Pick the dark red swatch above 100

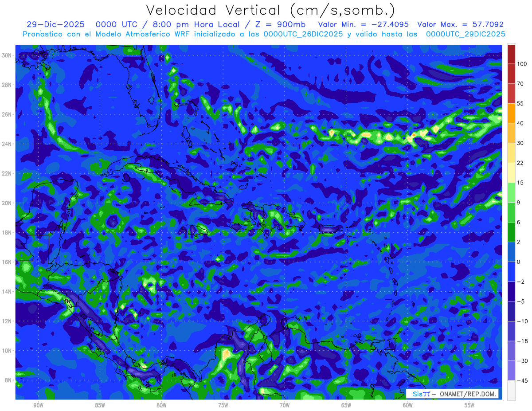tap(511, 55)
